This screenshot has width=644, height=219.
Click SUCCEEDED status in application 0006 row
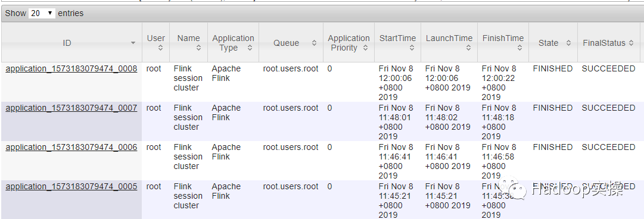[x=608, y=147]
